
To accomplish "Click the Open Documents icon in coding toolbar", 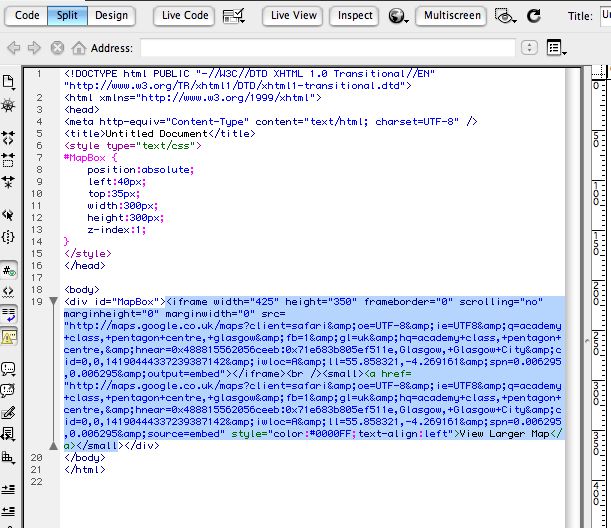I will [9, 81].
